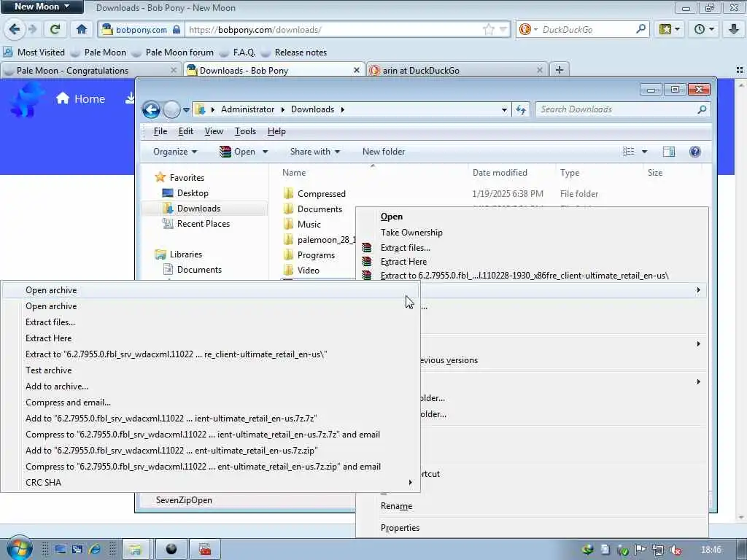The image size is (747, 560).
Task: Click the DuckDuckGo search magnifier icon
Action: pos(640,29)
